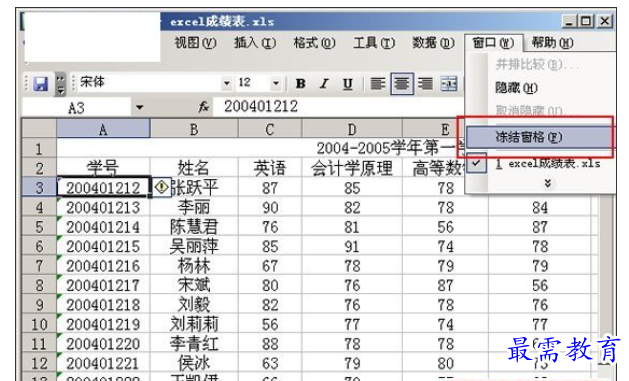Click name cell 吴丽萍
This screenshot has width=629, height=381.
[x=194, y=246]
